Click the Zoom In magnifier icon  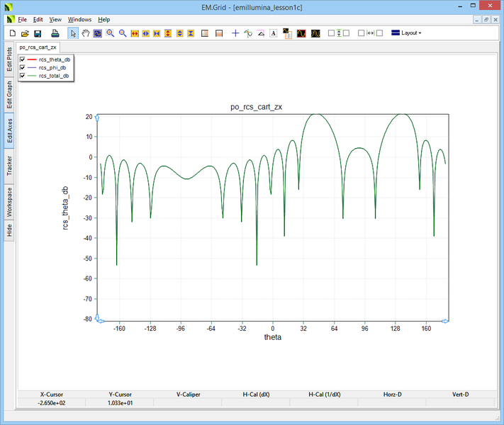pos(110,33)
